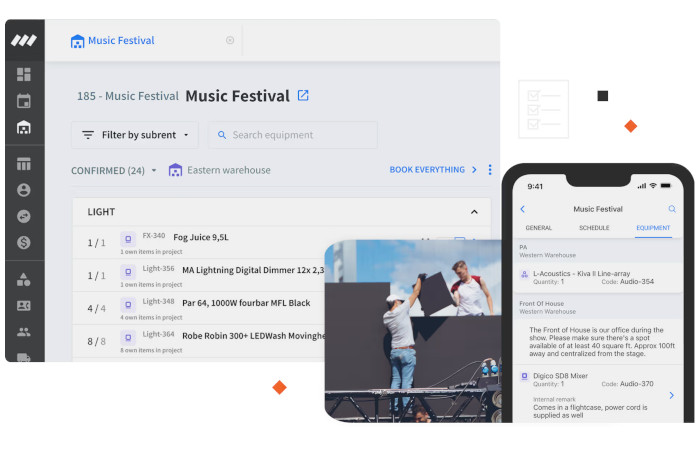Open the crew person icon in sidebar

click(24, 190)
